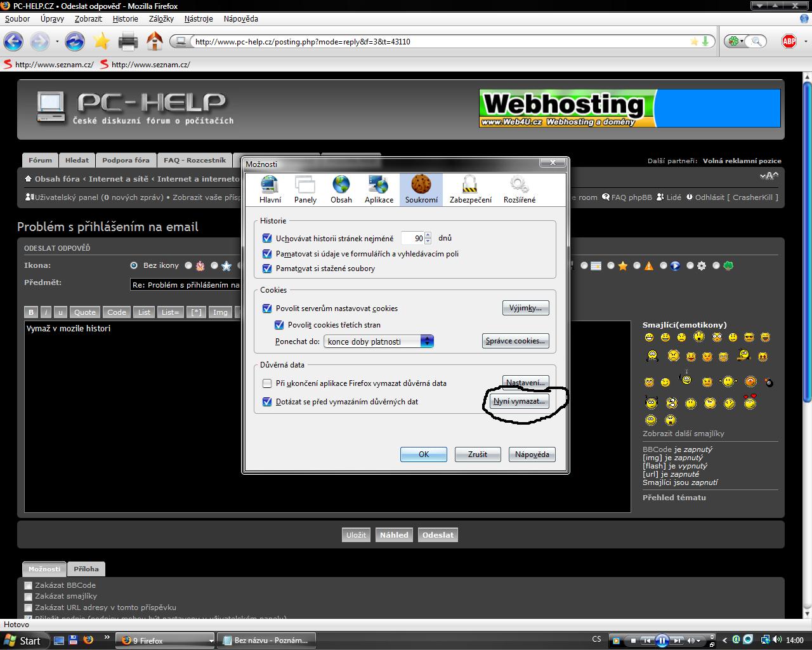Click the Odeslat submit button
This screenshot has height=650, width=812.
point(438,535)
